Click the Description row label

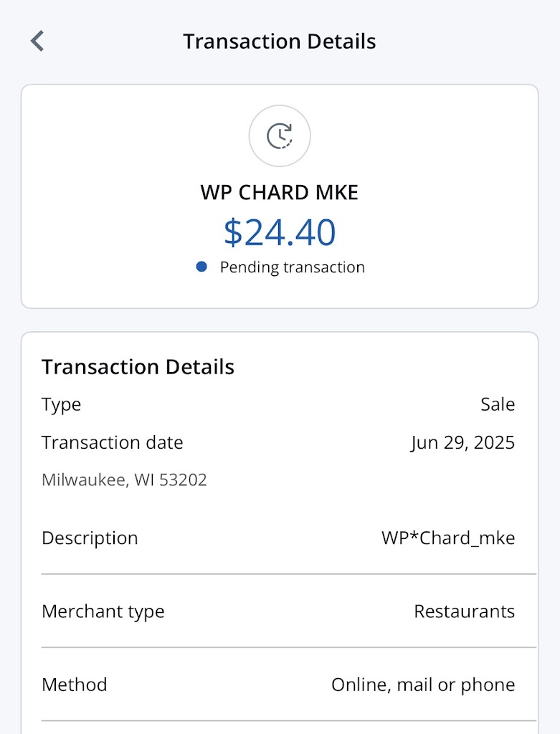click(x=90, y=538)
